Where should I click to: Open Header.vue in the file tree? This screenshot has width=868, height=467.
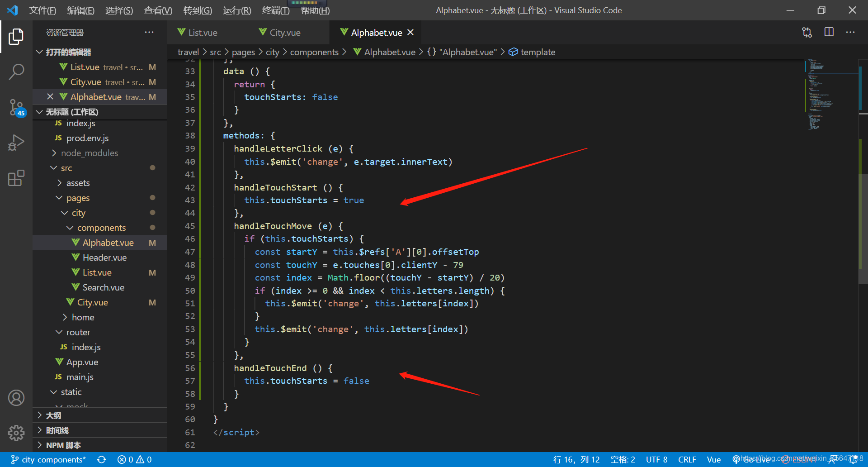point(100,257)
